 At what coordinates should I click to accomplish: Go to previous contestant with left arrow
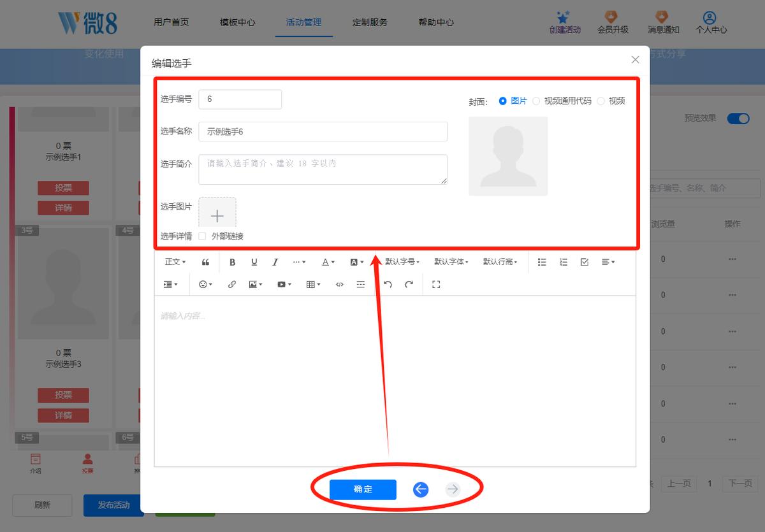(x=421, y=489)
